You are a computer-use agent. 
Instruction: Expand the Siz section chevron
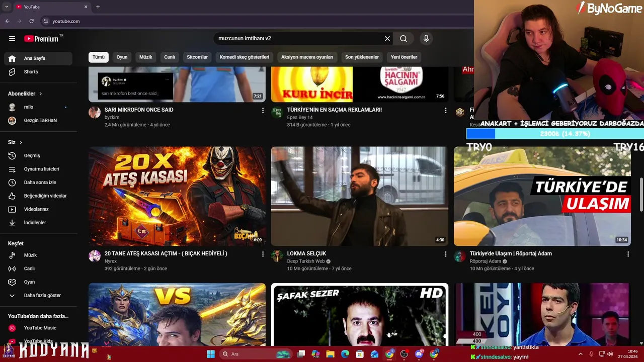click(x=21, y=143)
